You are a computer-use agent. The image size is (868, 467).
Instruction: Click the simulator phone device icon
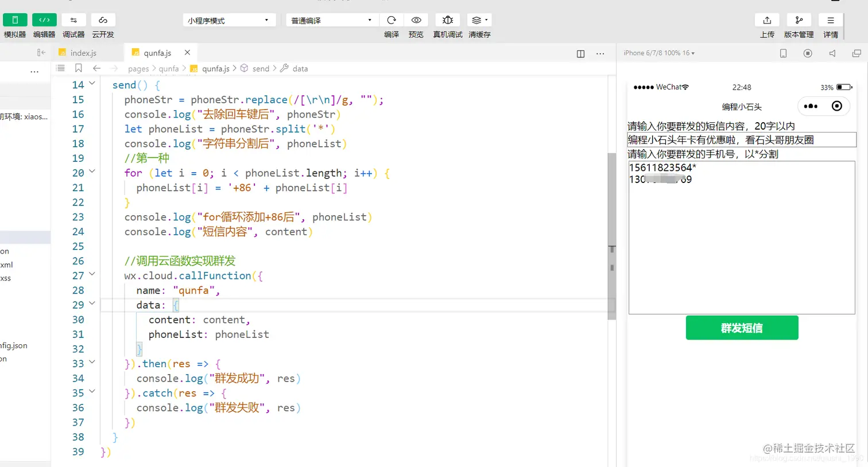pyautogui.click(x=783, y=53)
